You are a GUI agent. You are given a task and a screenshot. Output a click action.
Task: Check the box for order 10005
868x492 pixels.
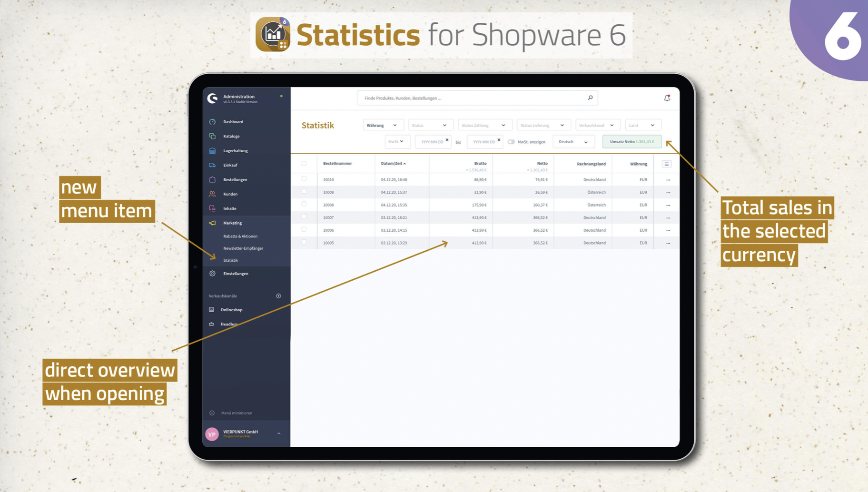[304, 242]
